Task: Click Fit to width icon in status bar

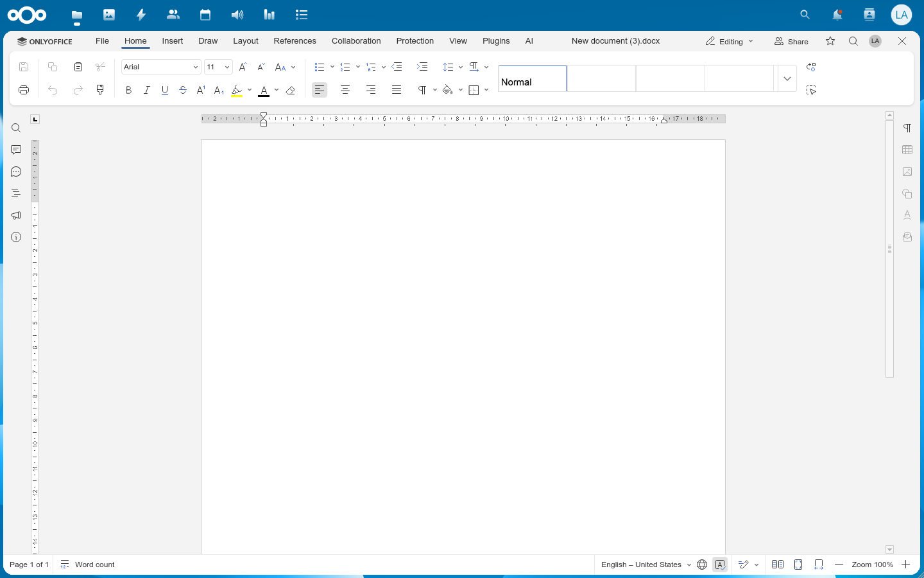Action: [819, 565]
